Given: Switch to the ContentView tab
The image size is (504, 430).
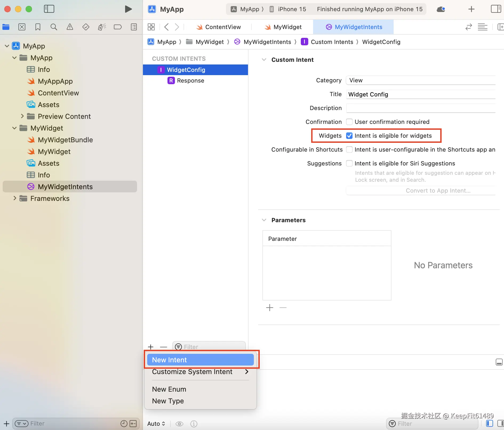Looking at the screenshot, I should (218, 27).
